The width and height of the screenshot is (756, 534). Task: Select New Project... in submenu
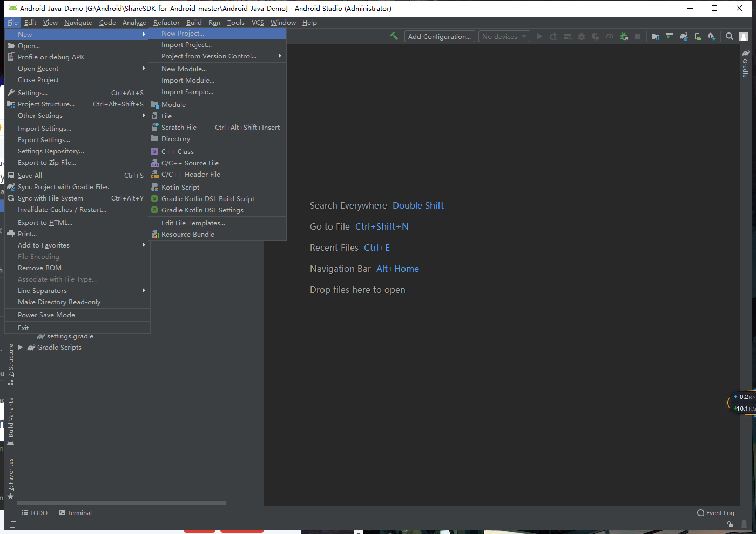click(218, 34)
